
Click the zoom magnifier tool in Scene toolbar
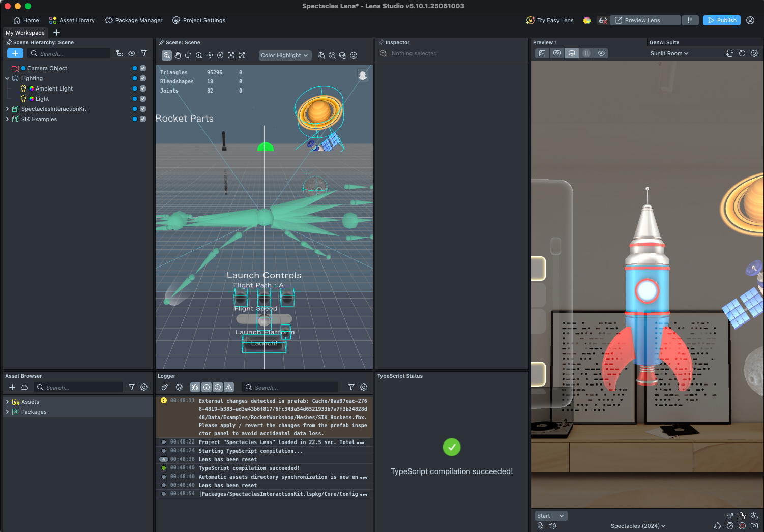[199, 55]
